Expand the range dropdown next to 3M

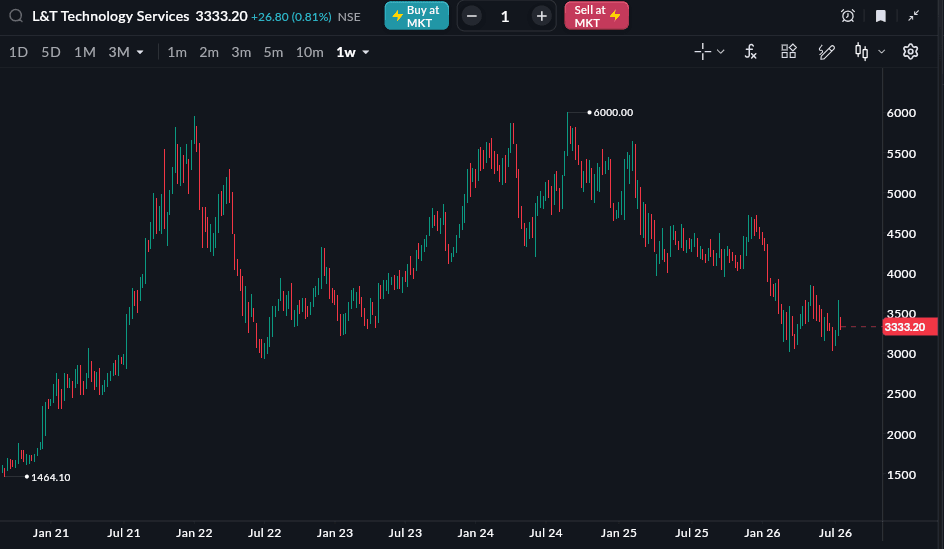pyautogui.click(x=140, y=52)
